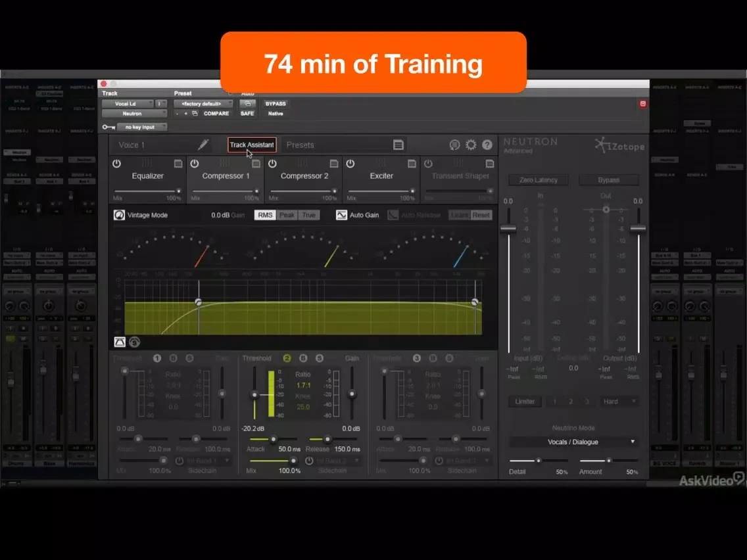Screen dimensions: 747x560
Task: Click the Track Assistant button
Action: pos(252,145)
